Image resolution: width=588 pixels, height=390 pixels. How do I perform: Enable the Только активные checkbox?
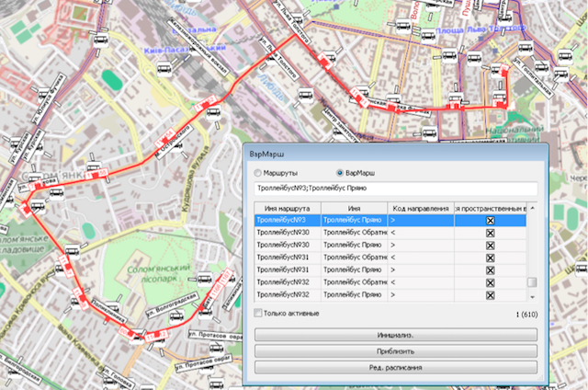[258, 315]
